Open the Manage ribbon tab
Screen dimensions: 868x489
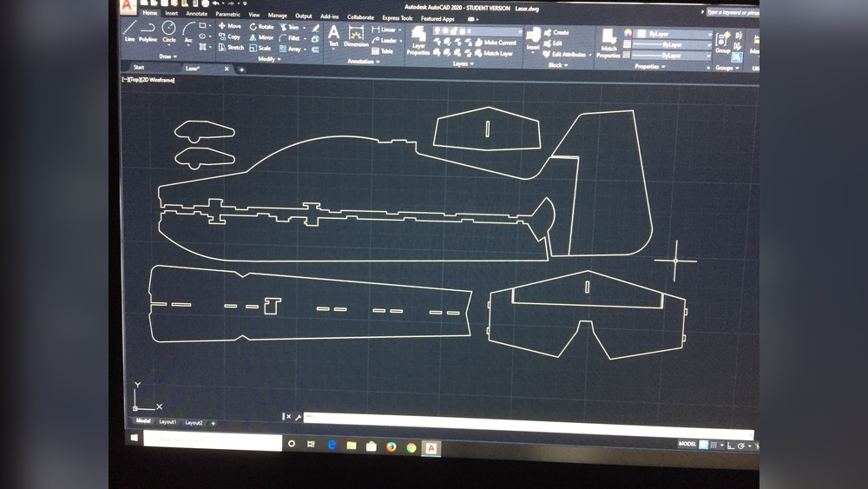tap(278, 16)
